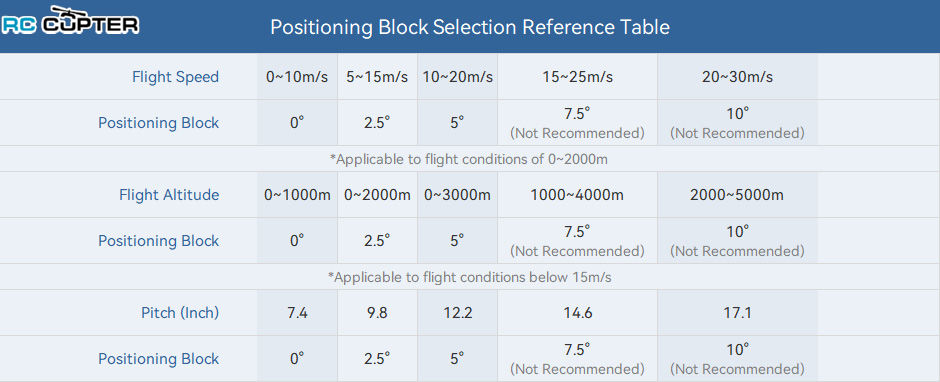Select the Flight Speed row label
The image size is (940, 382).
[x=175, y=77]
